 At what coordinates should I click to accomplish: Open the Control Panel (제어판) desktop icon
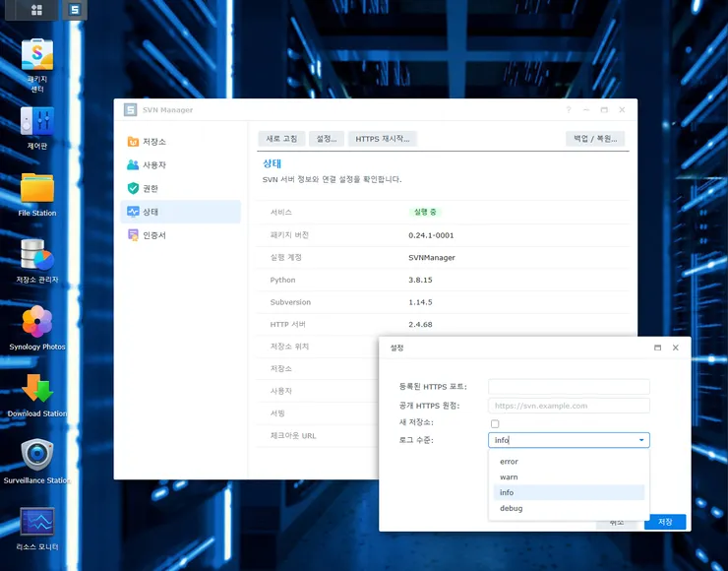[x=37, y=121]
